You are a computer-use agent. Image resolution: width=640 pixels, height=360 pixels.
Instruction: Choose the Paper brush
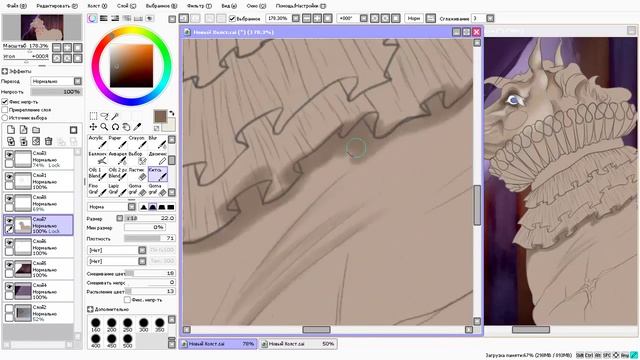(x=117, y=142)
